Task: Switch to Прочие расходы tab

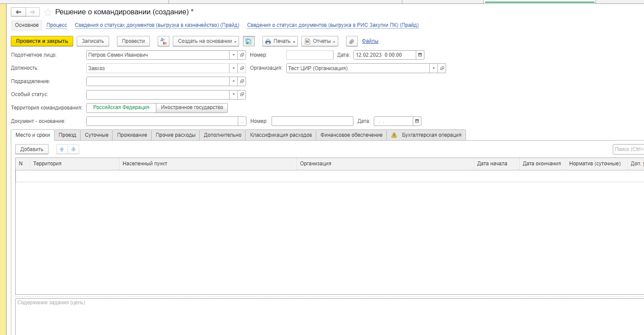Action: click(175, 135)
